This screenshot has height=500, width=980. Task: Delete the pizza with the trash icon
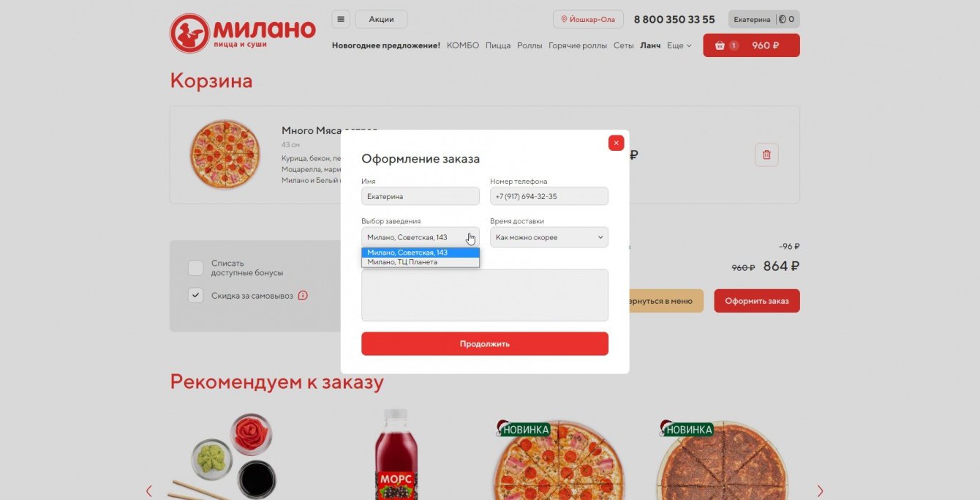[x=766, y=154]
